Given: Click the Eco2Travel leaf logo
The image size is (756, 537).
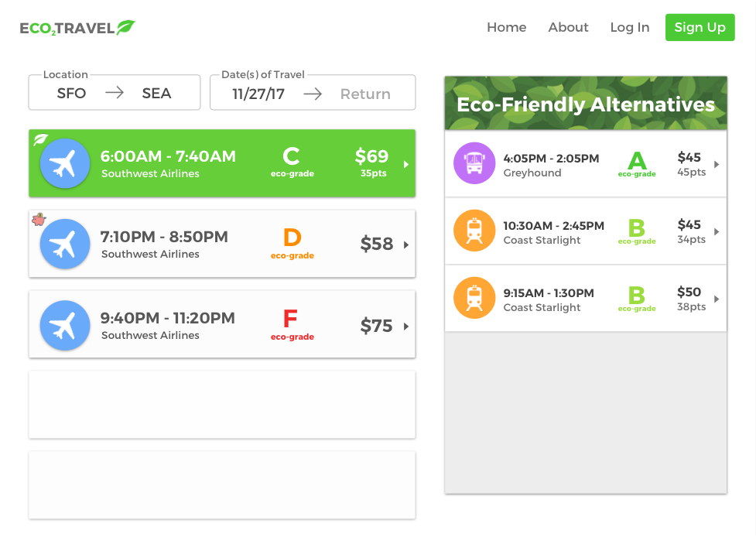Looking at the screenshot, I should pos(125,28).
